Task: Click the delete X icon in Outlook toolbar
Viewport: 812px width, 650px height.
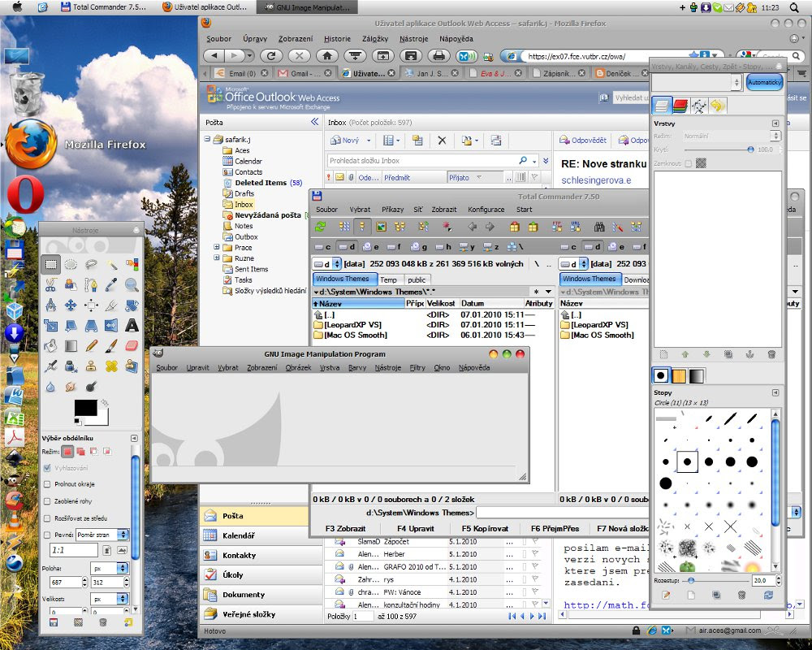Action: point(442,140)
